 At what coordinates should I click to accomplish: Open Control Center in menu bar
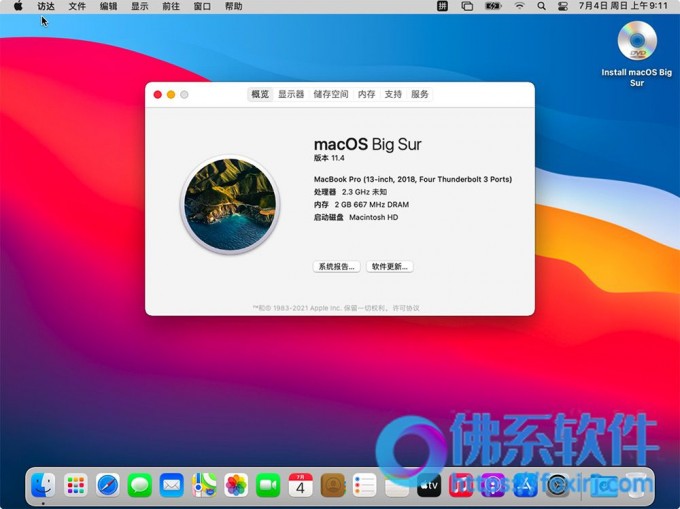(x=563, y=6)
